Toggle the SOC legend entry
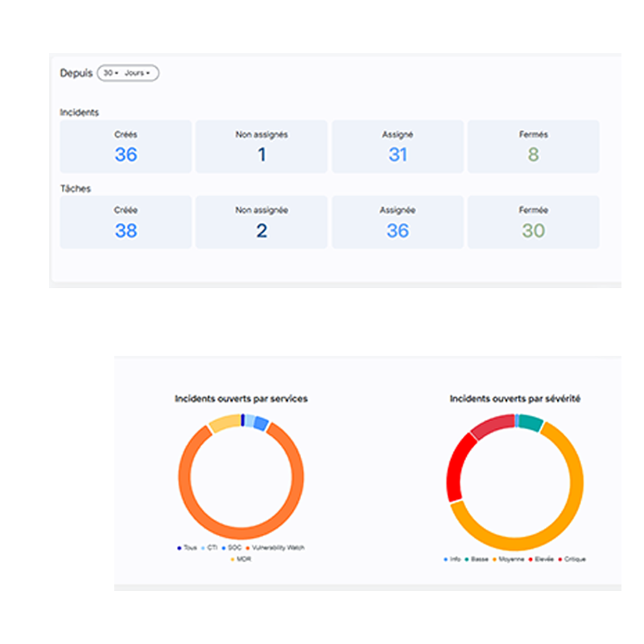This screenshot has height=644, width=644. coord(231,548)
